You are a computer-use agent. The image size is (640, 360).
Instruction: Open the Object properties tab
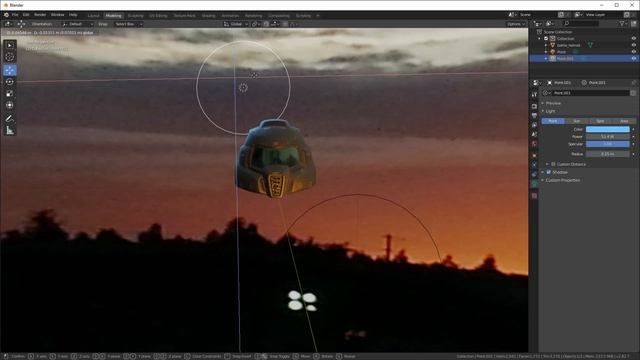pos(534,155)
